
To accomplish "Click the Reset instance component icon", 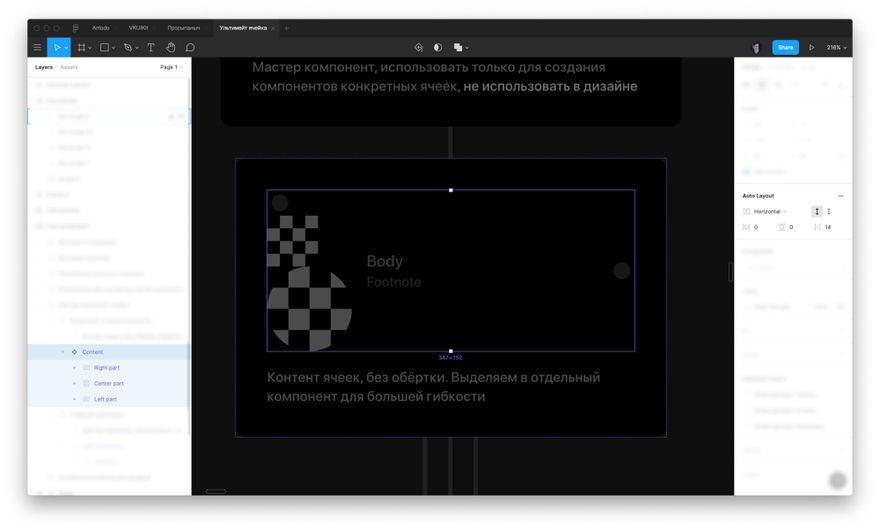I will click(x=419, y=48).
